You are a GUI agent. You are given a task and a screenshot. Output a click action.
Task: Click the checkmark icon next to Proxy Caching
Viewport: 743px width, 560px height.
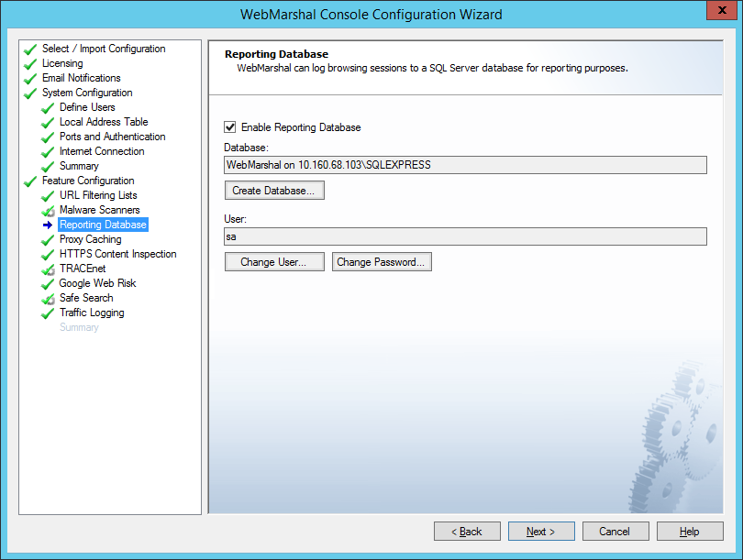click(x=48, y=240)
